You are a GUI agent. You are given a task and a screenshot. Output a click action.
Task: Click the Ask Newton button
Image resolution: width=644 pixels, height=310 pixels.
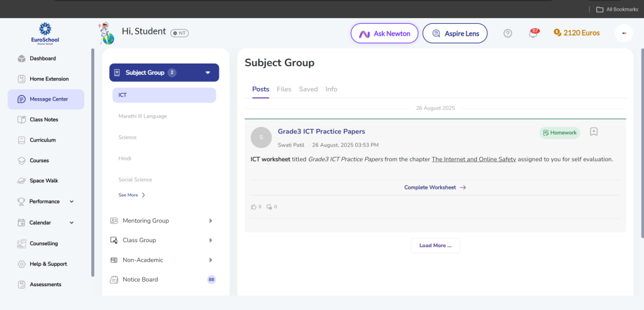pyautogui.click(x=384, y=33)
